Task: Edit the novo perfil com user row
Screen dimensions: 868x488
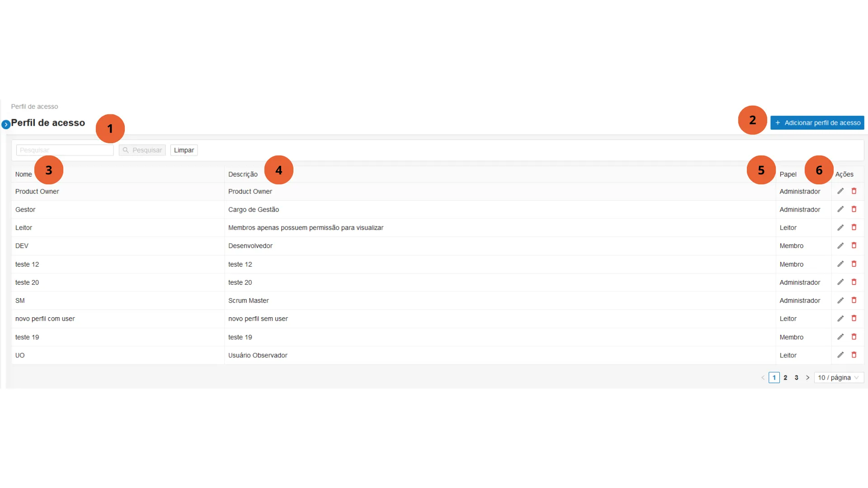Action: tap(840, 319)
